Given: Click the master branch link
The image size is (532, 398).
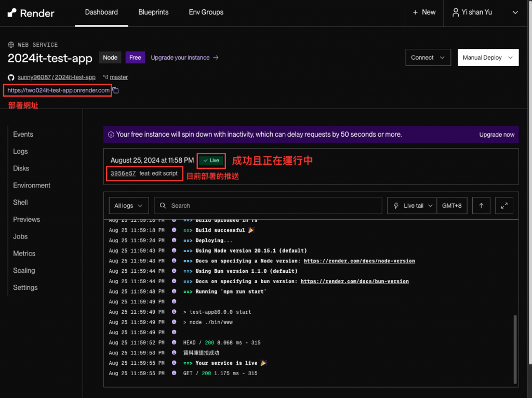Looking at the screenshot, I should [x=119, y=77].
